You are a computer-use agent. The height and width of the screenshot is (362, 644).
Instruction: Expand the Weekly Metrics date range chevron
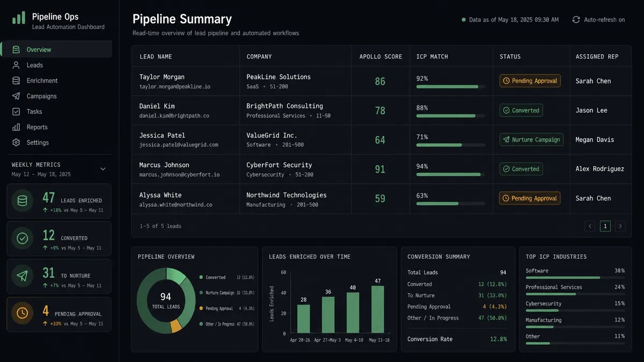pyautogui.click(x=103, y=169)
